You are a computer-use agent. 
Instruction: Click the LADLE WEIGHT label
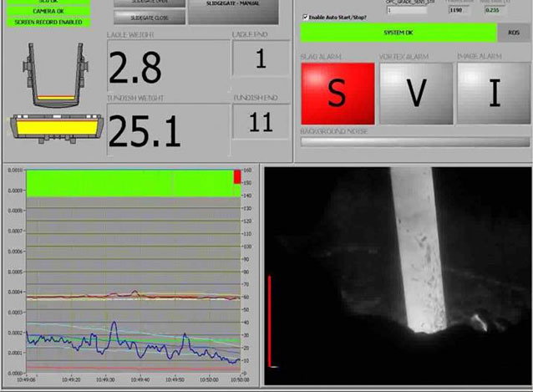[130, 35]
